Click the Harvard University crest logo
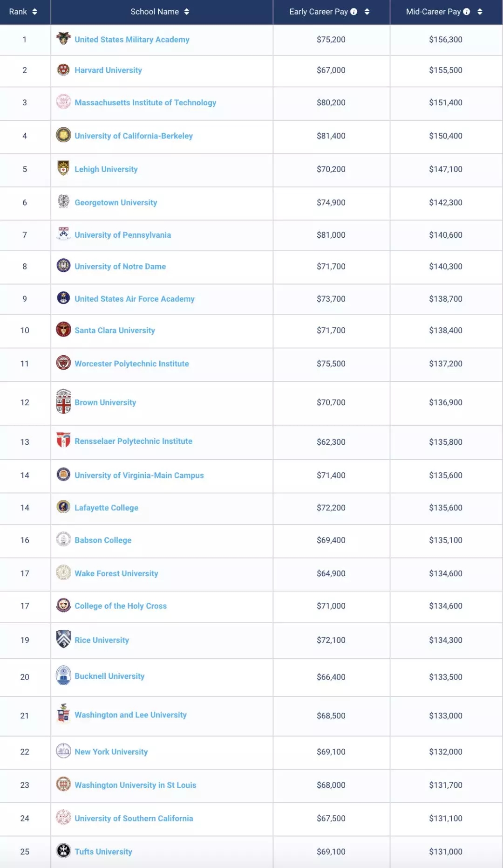503x868 pixels. pos(63,70)
